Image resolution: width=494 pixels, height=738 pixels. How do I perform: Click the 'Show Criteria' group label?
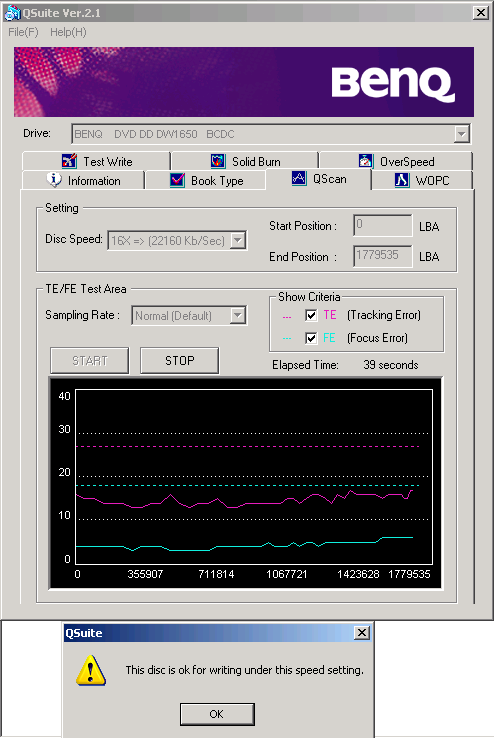pos(309,297)
